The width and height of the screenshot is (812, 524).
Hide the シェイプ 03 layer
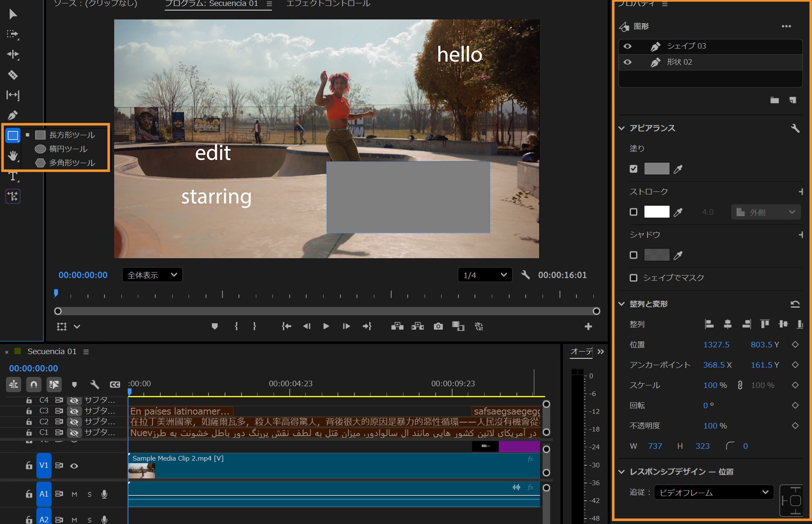[x=628, y=46]
